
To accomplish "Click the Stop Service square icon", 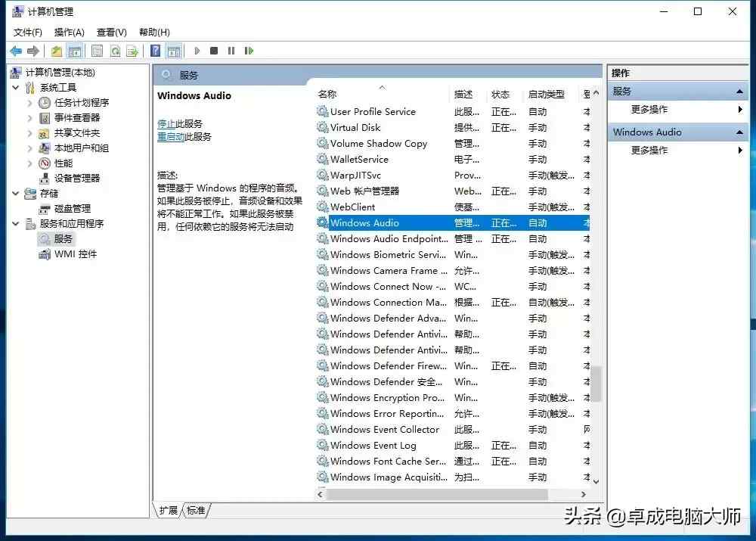I will pos(214,51).
